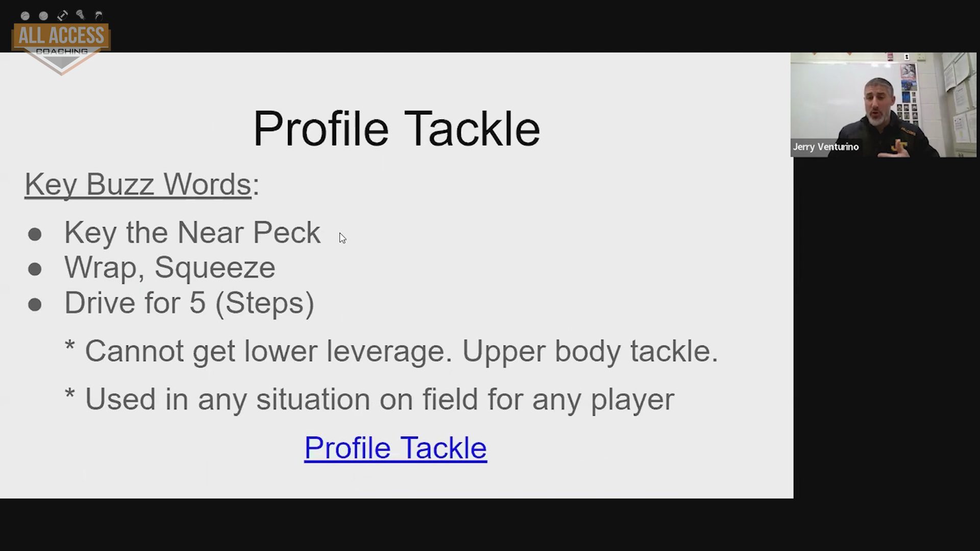Click the Profile Tackle slide title
Image resolution: width=980 pixels, height=551 pixels.
click(x=397, y=129)
